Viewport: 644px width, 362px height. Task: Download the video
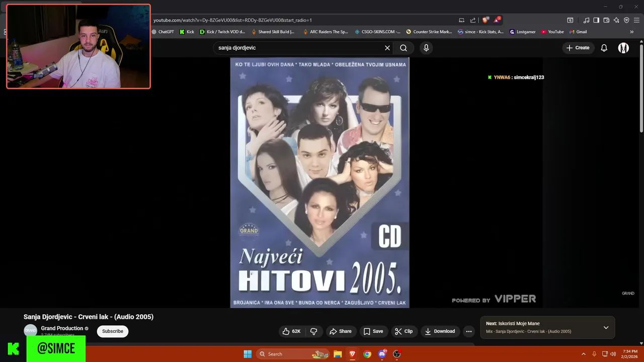tap(440, 331)
